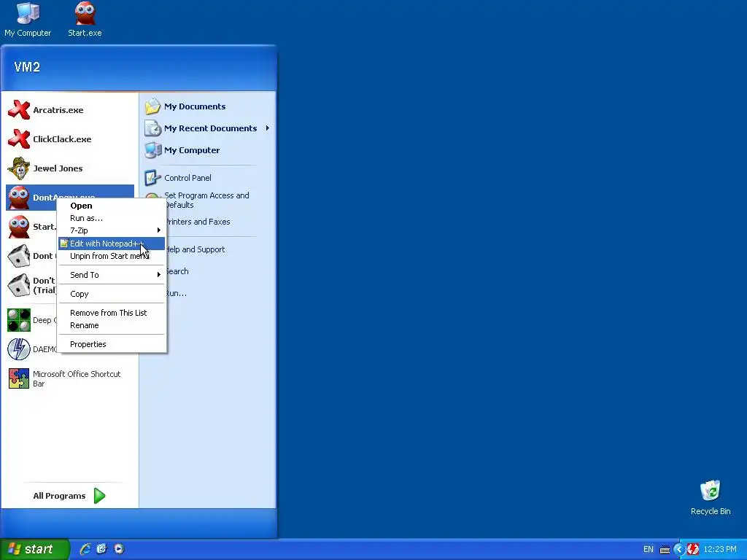This screenshot has width=747, height=560.
Task: Select Remove from This List
Action: pyautogui.click(x=112, y=313)
